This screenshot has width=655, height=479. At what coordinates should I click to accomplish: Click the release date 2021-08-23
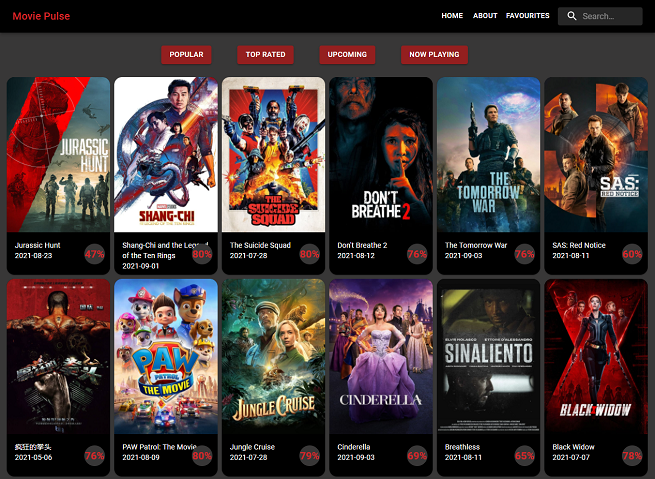[x=33, y=256]
